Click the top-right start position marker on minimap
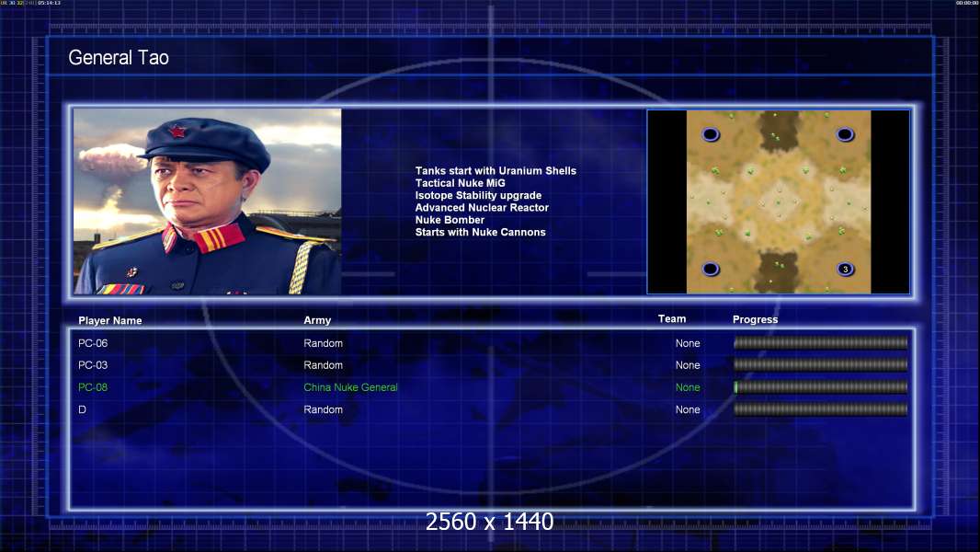 coord(845,134)
